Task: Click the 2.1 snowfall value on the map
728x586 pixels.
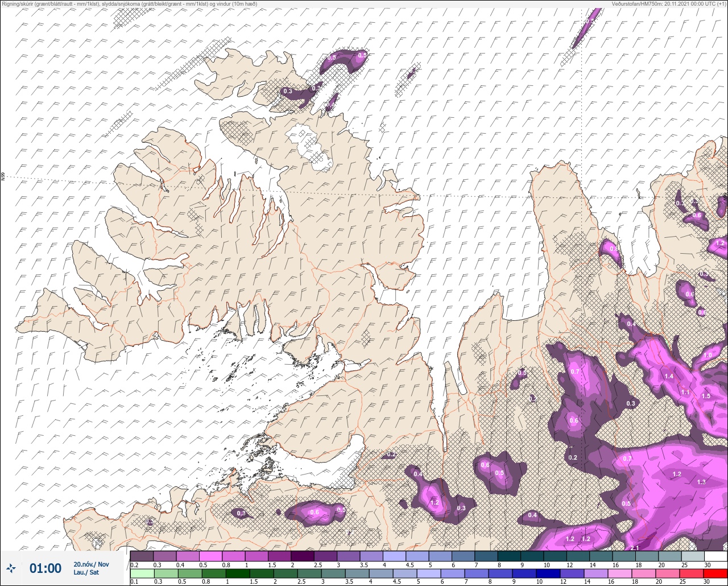Action: coord(635,547)
